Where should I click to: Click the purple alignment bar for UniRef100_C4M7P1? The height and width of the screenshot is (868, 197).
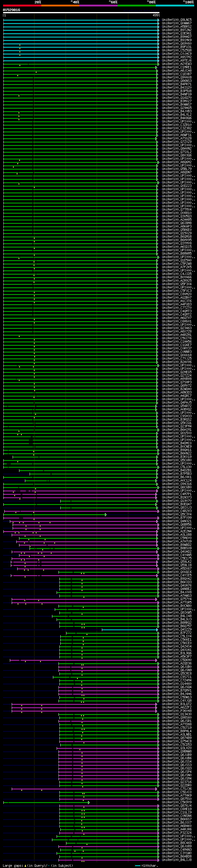click(x=80, y=494)
